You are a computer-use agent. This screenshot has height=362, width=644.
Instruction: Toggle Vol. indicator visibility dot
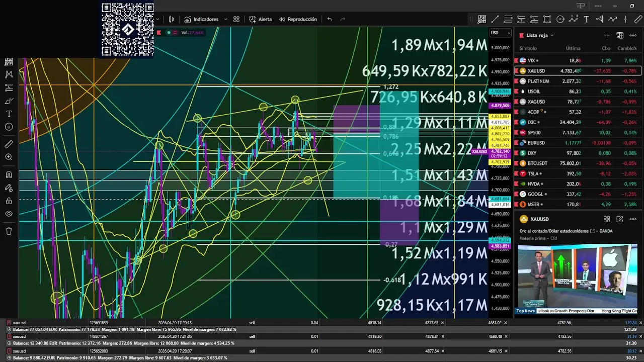pyautogui.click(x=169, y=33)
